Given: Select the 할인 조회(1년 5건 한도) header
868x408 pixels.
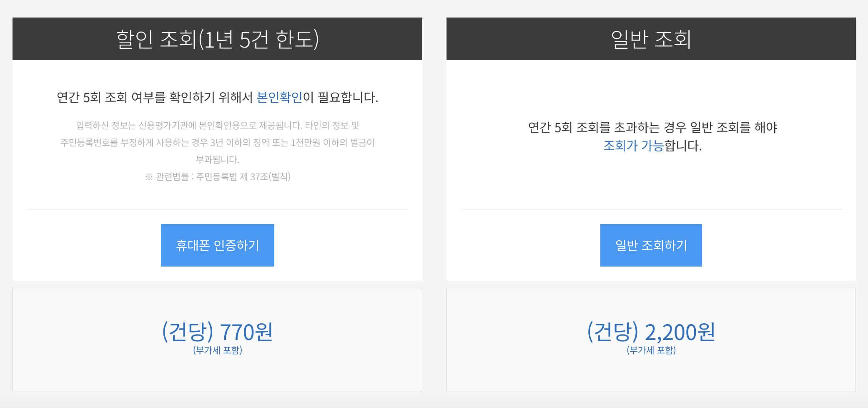Looking at the screenshot, I should (x=217, y=38).
